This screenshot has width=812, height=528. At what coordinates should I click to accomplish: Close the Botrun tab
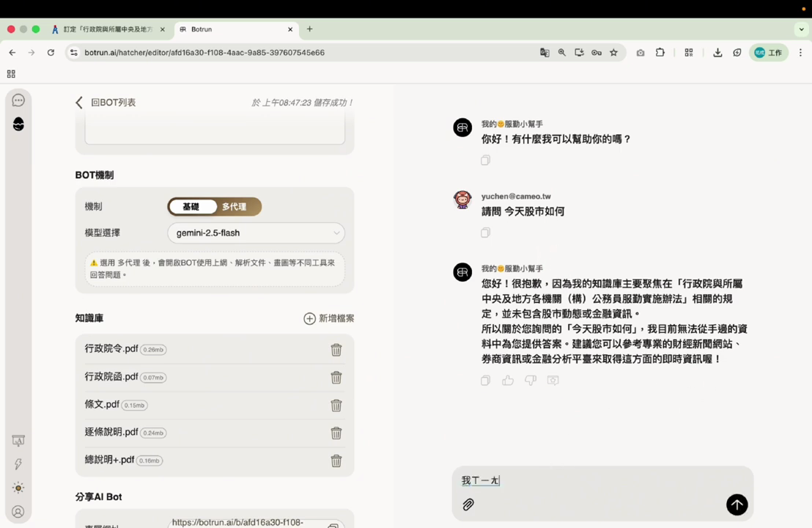point(290,29)
